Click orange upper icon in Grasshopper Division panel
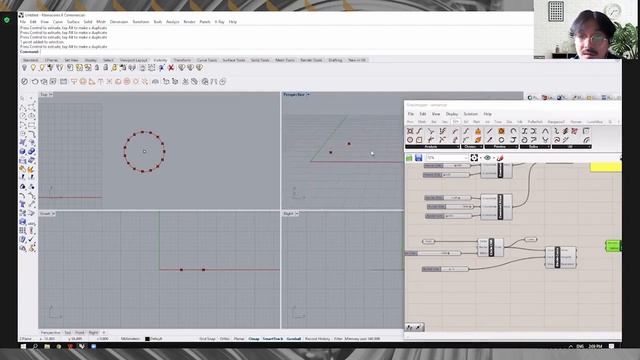640x360 pixels. [478, 131]
